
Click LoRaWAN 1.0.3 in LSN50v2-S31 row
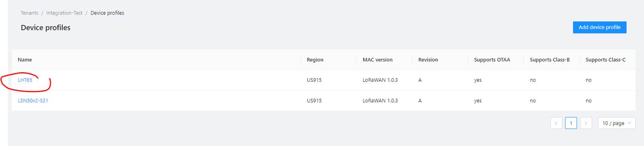(x=380, y=101)
